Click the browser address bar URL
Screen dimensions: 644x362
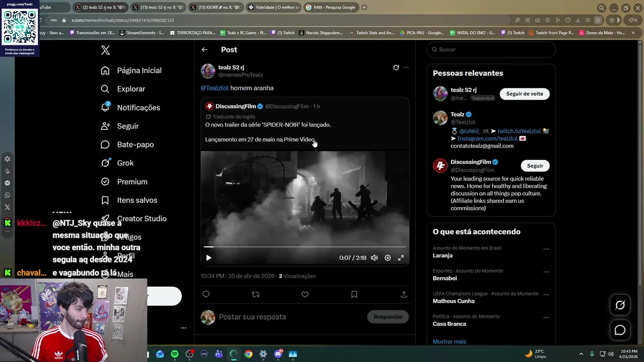pyautogui.click(x=123, y=20)
